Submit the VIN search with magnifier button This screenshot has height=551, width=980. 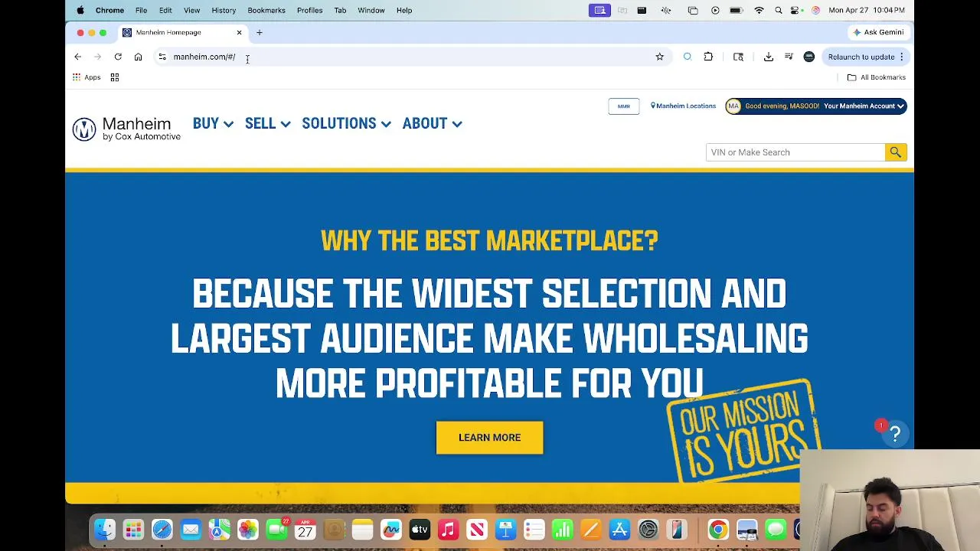pos(896,152)
